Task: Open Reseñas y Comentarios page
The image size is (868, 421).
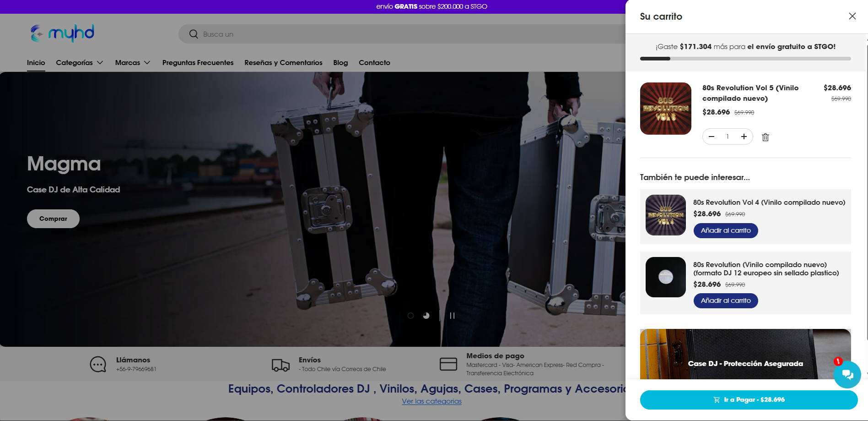Action: [283, 63]
